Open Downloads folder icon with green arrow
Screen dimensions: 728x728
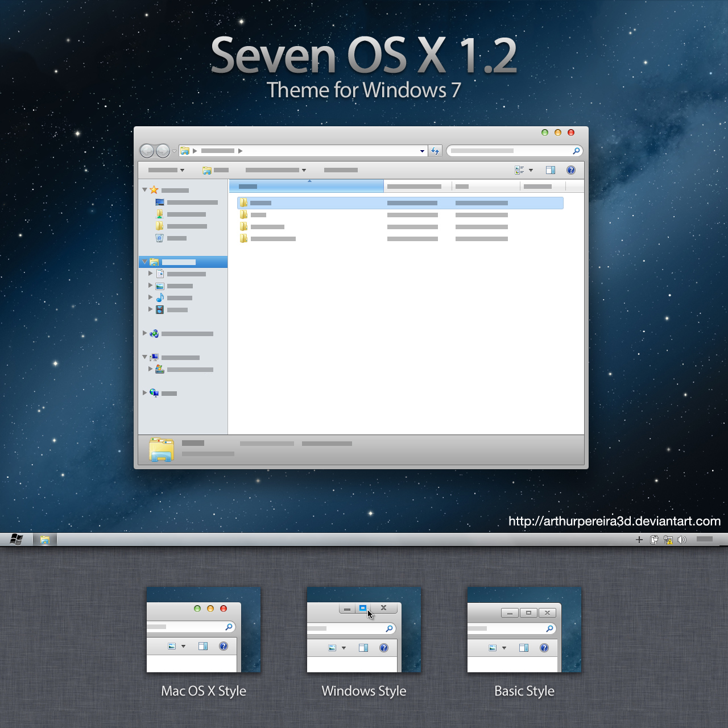coord(160,214)
